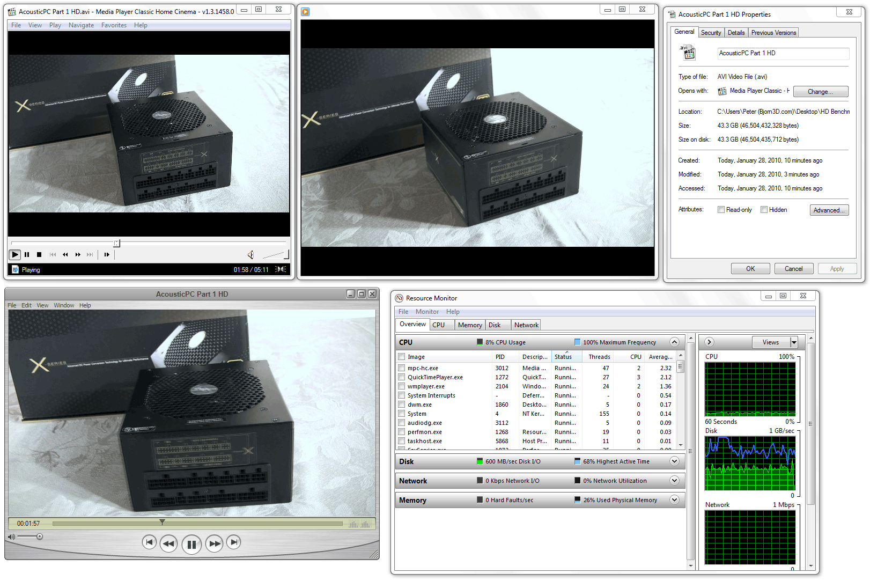Click the Advanced... button in Properties
The image size is (870, 588).
pyautogui.click(x=829, y=210)
